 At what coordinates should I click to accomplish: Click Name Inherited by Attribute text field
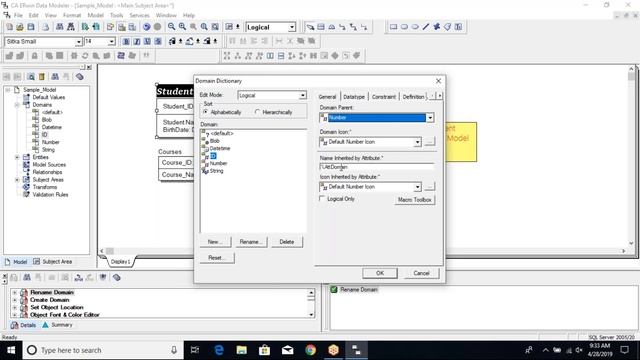click(376, 167)
